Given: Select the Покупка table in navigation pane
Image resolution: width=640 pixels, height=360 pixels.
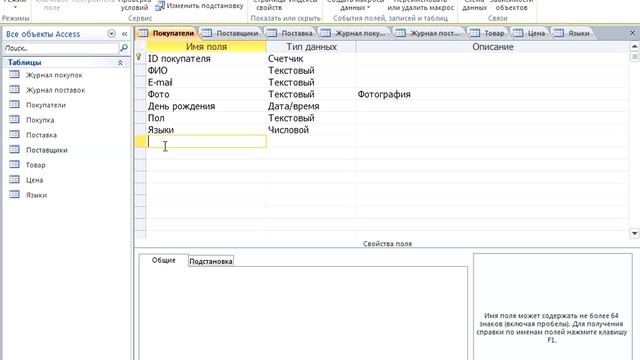Looking at the screenshot, I should [40, 120].
